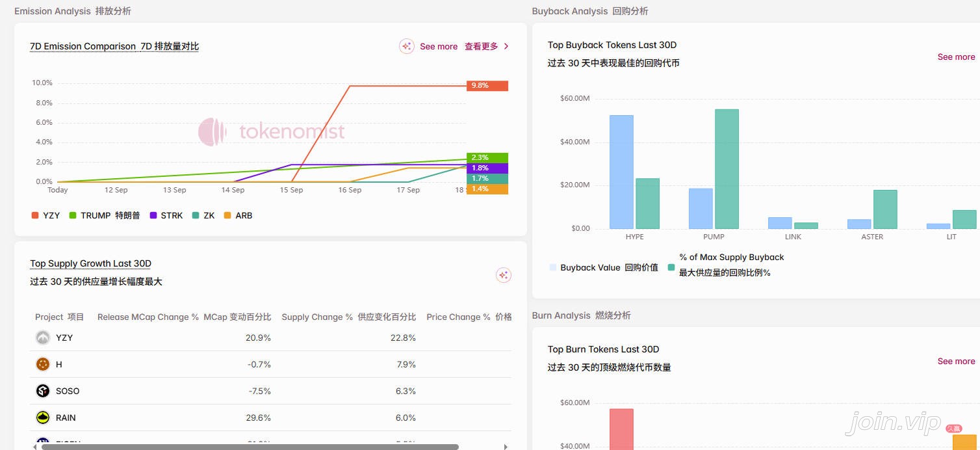Toggle the % of Max Supply Buyback legend
Screen dimensions: 980x450
[725, 265]
